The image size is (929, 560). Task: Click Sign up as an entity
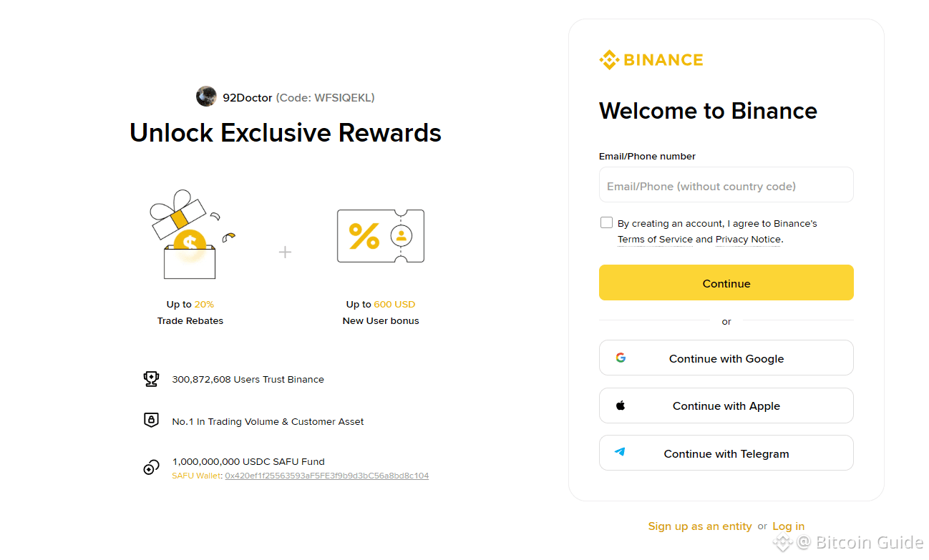pos(700,526)
